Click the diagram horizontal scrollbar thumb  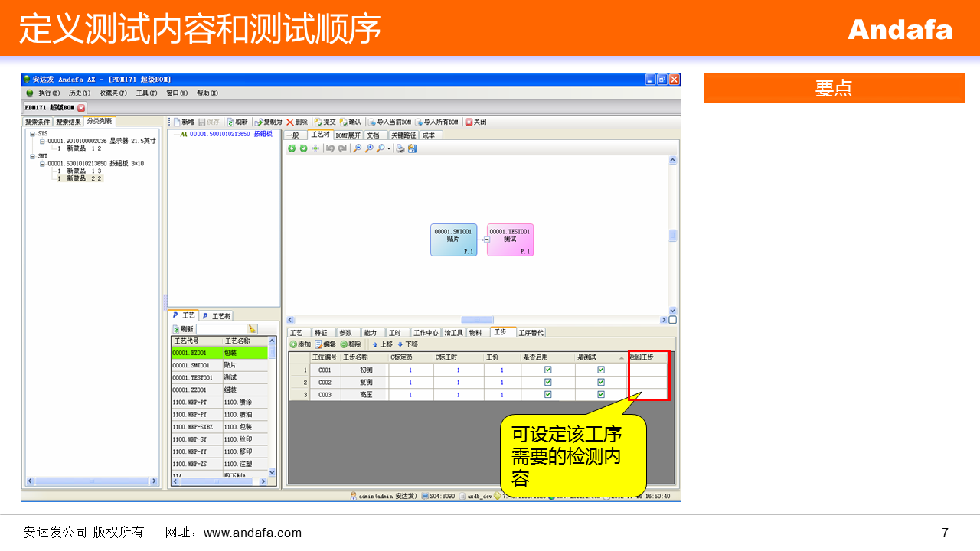tap(477, 320)
